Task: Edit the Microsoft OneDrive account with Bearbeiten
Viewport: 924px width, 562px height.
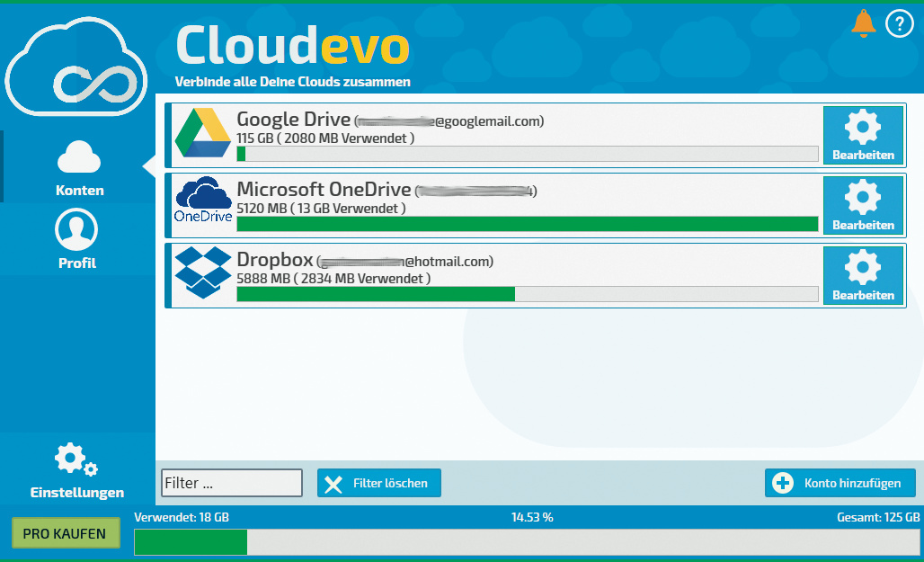Action: [x=863, y=205]
